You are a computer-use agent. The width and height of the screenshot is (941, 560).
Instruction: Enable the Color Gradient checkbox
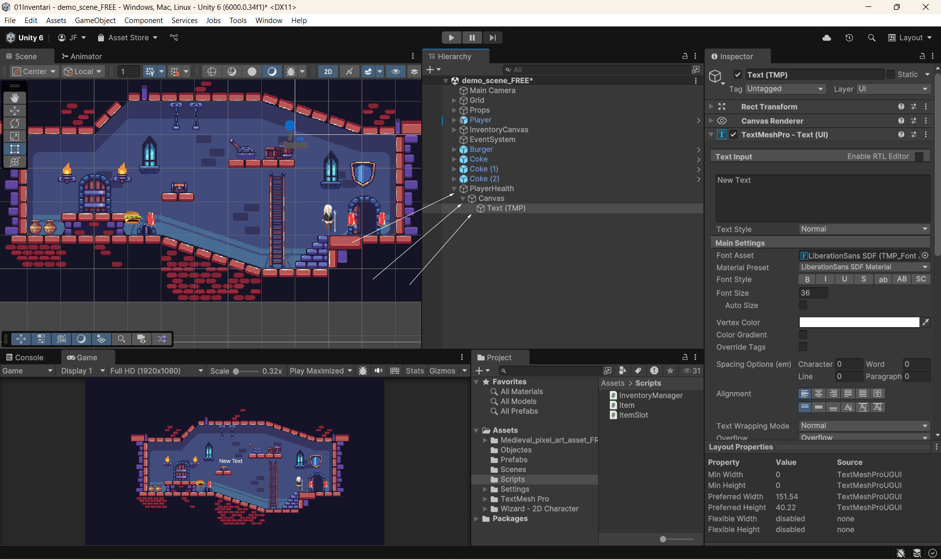click(803, 334)
